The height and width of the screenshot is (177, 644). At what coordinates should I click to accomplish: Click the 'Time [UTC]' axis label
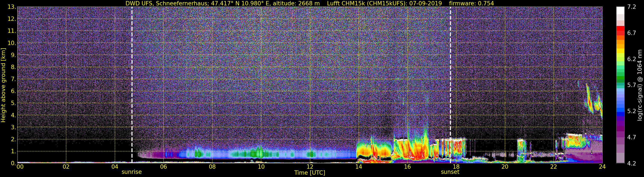pyautogui.click(x=310, y=173)
